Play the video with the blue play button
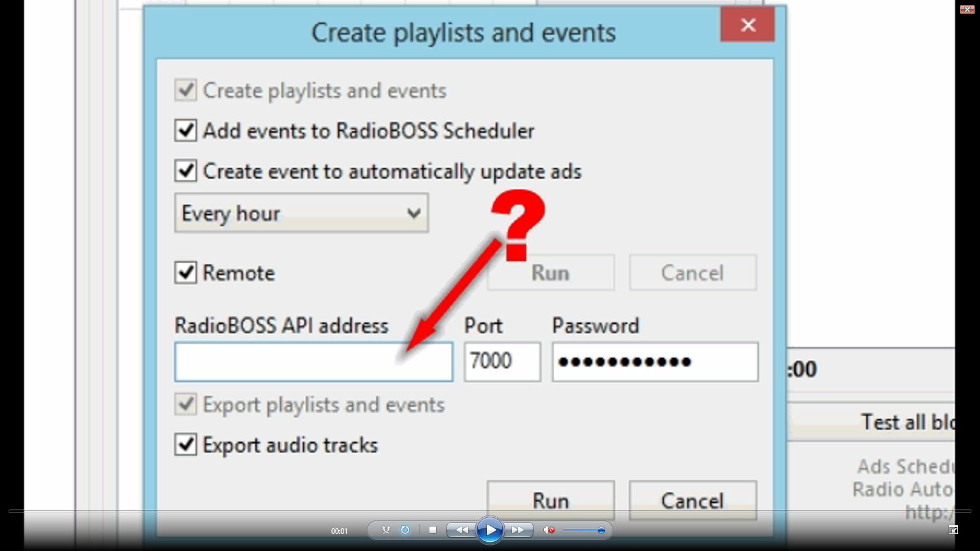 tap(490, 530)
